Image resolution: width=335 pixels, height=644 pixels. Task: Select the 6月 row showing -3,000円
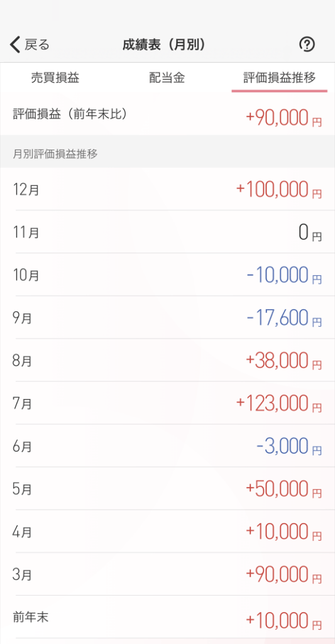coord(167,445)
